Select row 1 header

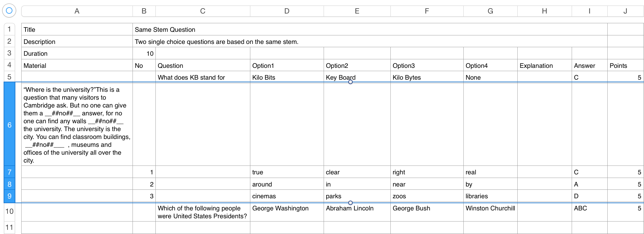pos(9,29)
